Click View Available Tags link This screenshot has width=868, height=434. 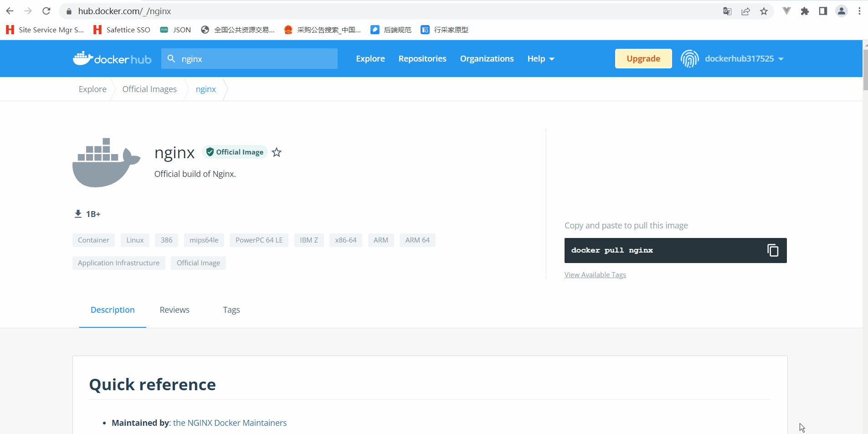(595, 275)
